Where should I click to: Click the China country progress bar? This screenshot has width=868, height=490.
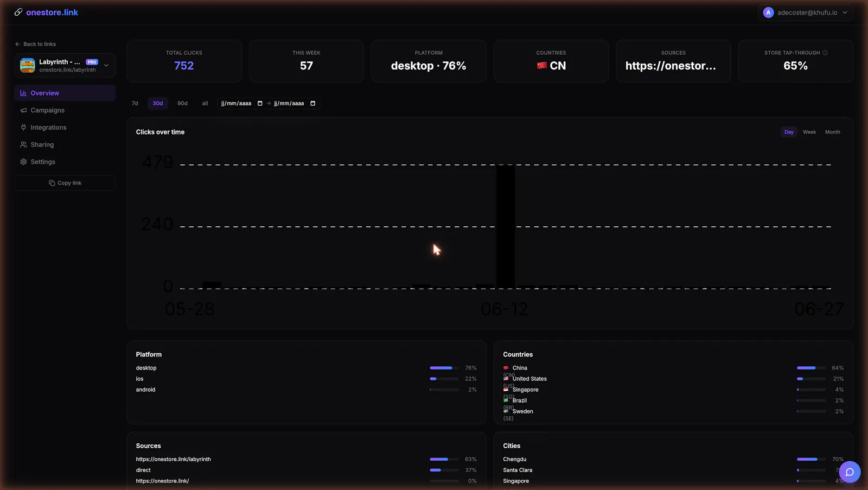pos(812,368)
